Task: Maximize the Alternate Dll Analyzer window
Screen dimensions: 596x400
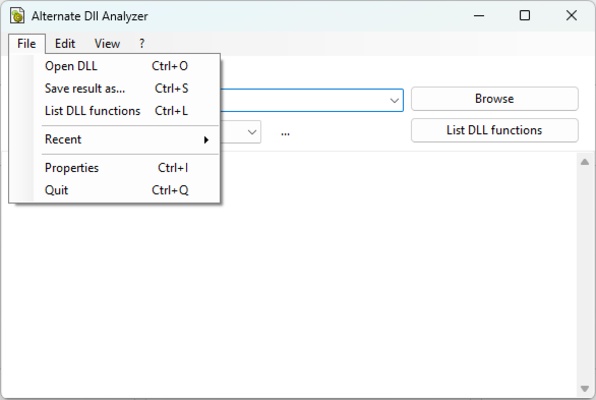Action: [x=525, y=16]
